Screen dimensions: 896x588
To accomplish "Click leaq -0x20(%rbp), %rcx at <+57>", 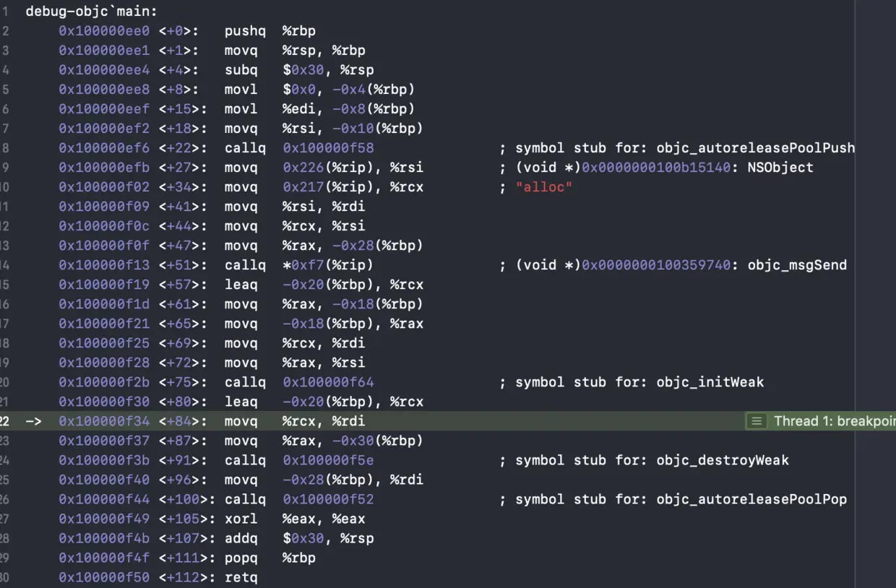I will pyautogui.click(x=324, y=285).
